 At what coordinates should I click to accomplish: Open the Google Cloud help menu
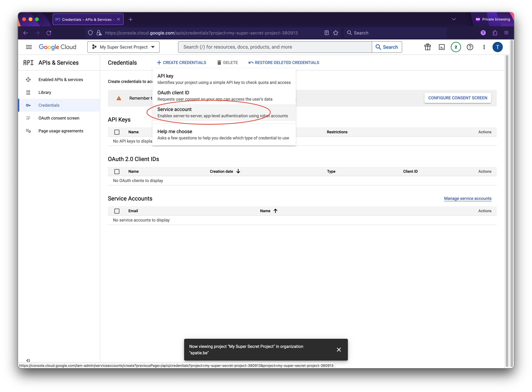[x=470, y=47]
